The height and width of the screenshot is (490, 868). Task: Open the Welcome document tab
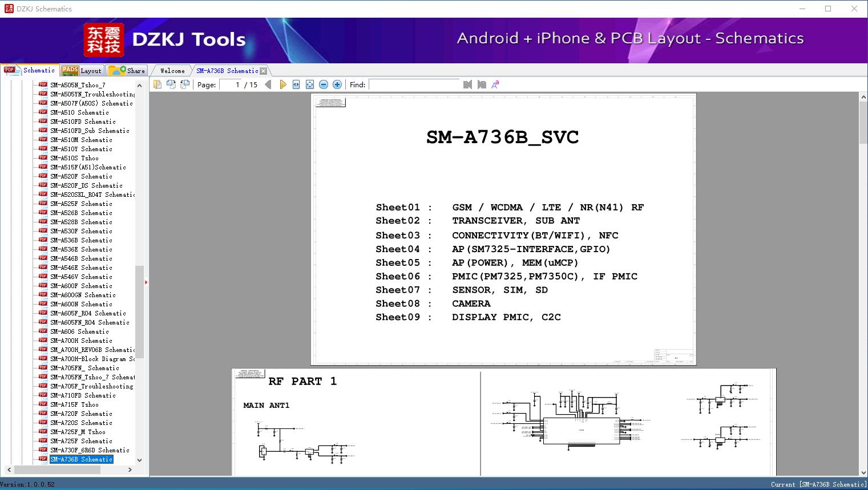pyautogui.click(x=172, y=71)
